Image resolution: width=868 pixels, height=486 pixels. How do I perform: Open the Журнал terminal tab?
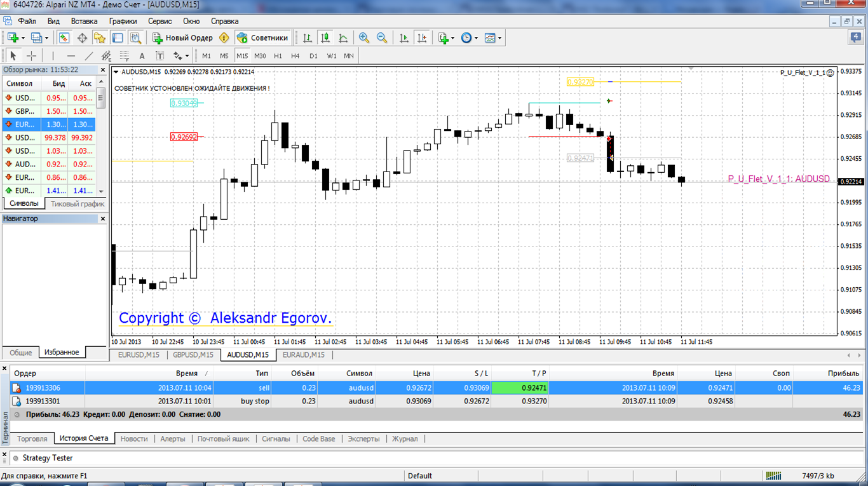[405, 438]
